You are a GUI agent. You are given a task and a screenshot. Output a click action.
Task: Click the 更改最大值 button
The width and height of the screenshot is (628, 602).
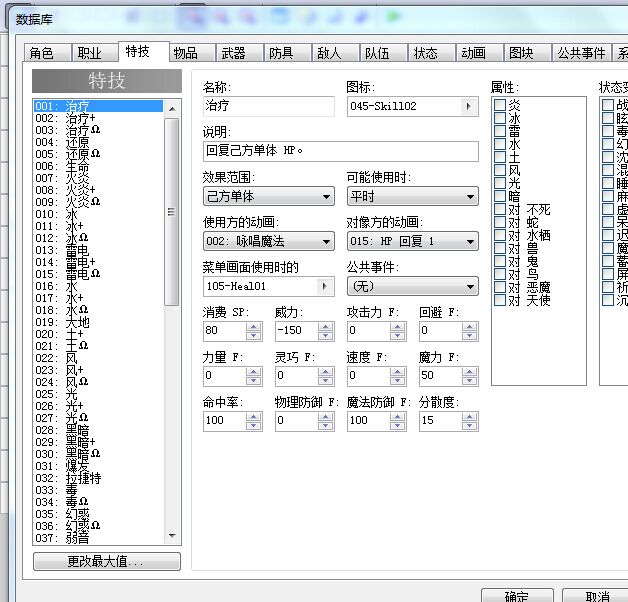coord(107,562)
